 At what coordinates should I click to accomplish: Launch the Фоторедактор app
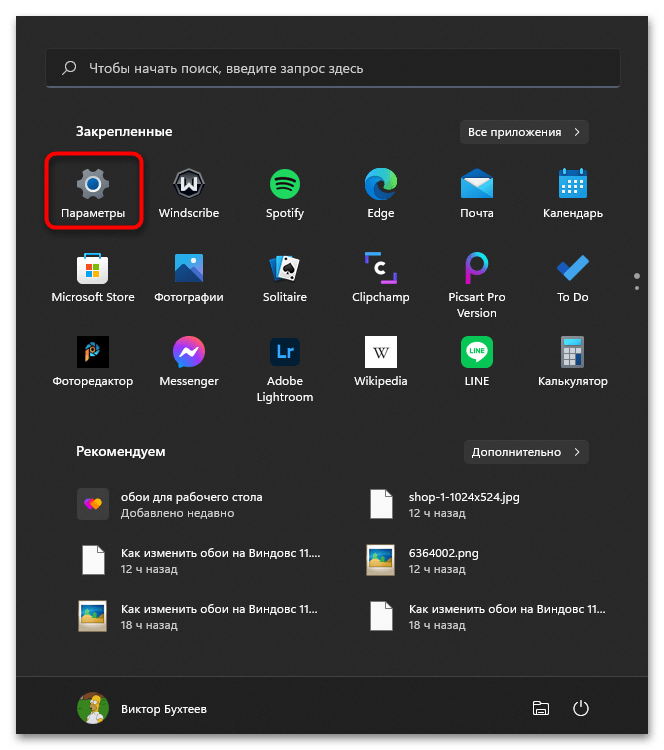[x=93, y=362]
